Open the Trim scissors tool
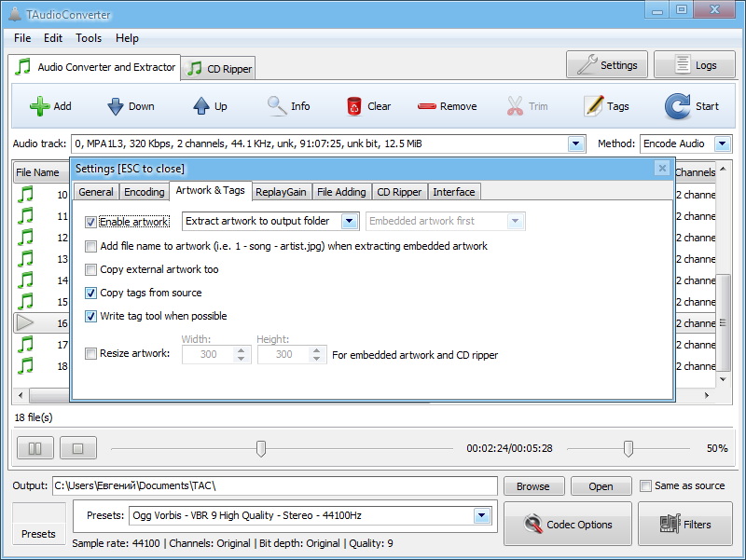The height and width of the screenshot is (560, 746). pyautogui.click(x=527, y=106)
